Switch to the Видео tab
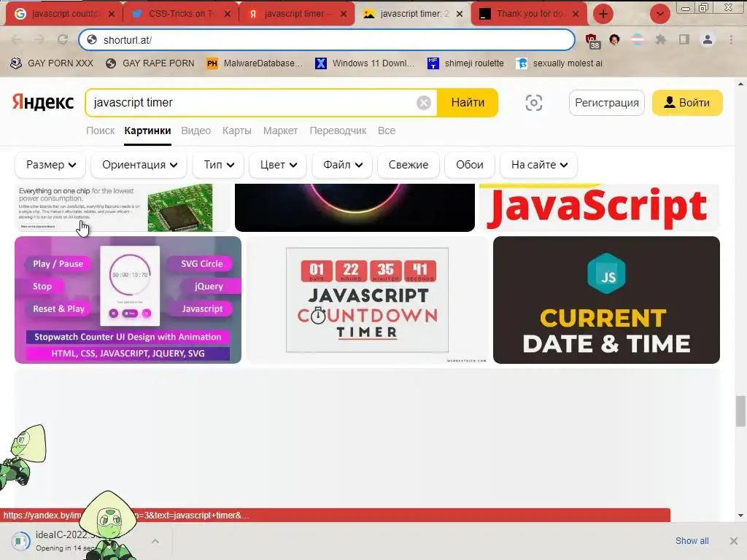Viewport: 747px width, 560px height. pyautogui.click(x=196, y=131)
